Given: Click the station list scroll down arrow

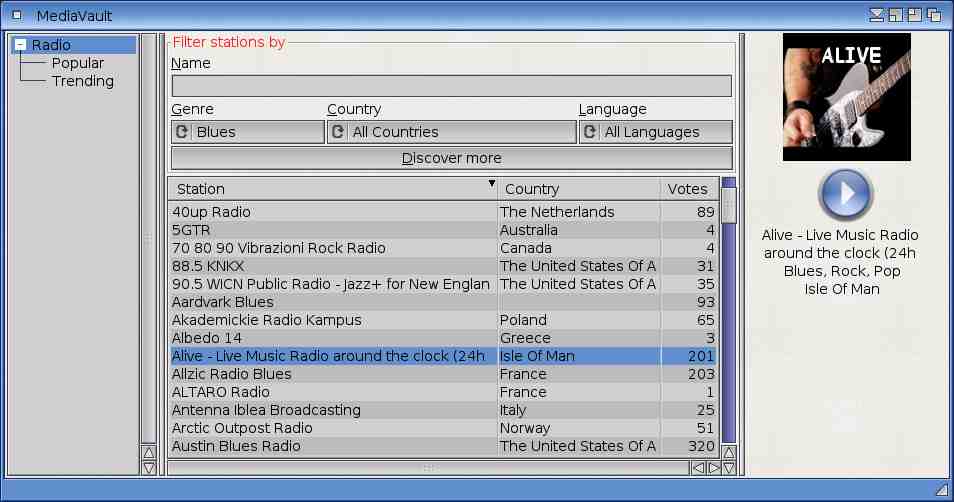Looking at the screenshot, I should coord(729,468).
